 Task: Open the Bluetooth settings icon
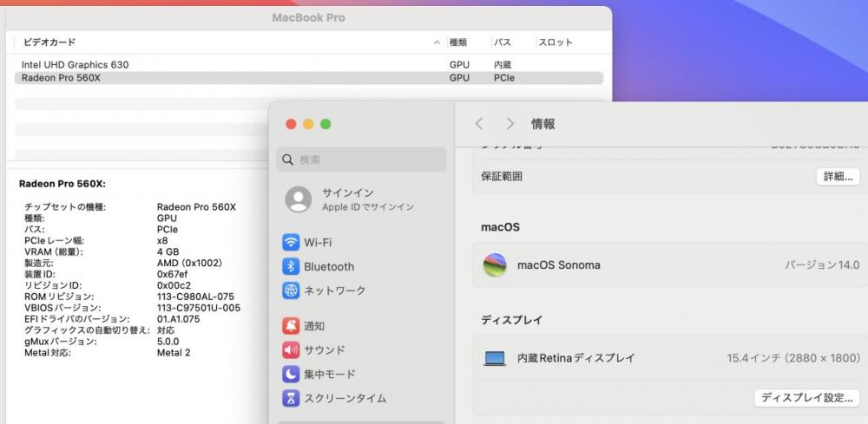(x=291, y=266)
